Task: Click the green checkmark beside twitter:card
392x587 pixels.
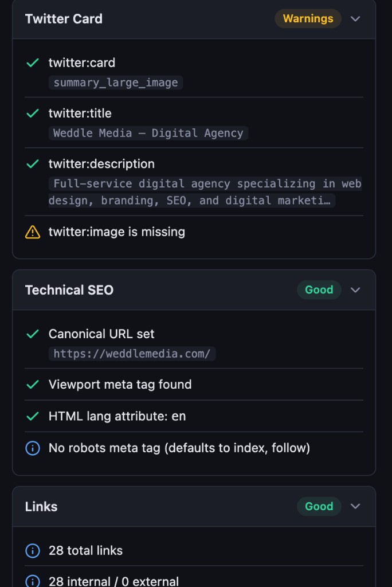Action: tap(33, 63)
